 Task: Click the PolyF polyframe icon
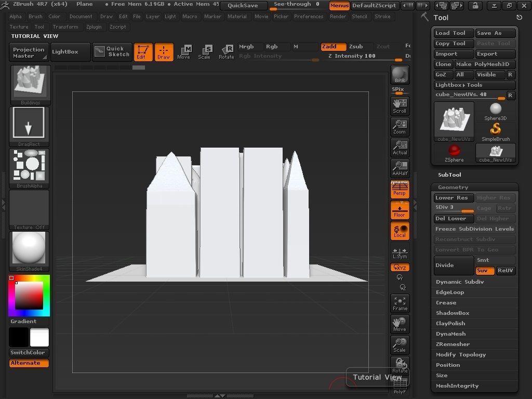(x=400, y=387)
